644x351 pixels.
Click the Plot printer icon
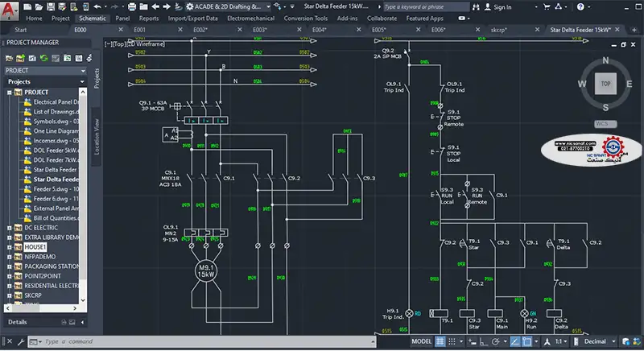point(132,6)
